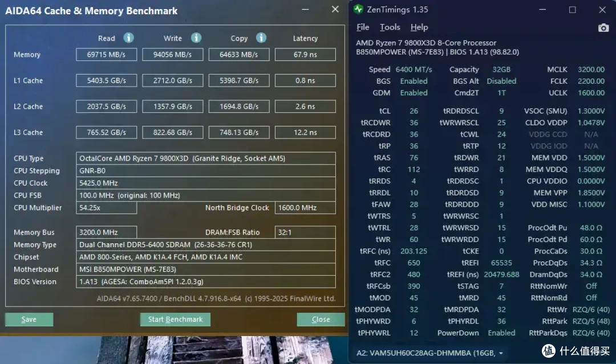Click the tREFI value 65535
Image resolution: width=616 pixels, height=364 pixels.
[x=501, y=263]
